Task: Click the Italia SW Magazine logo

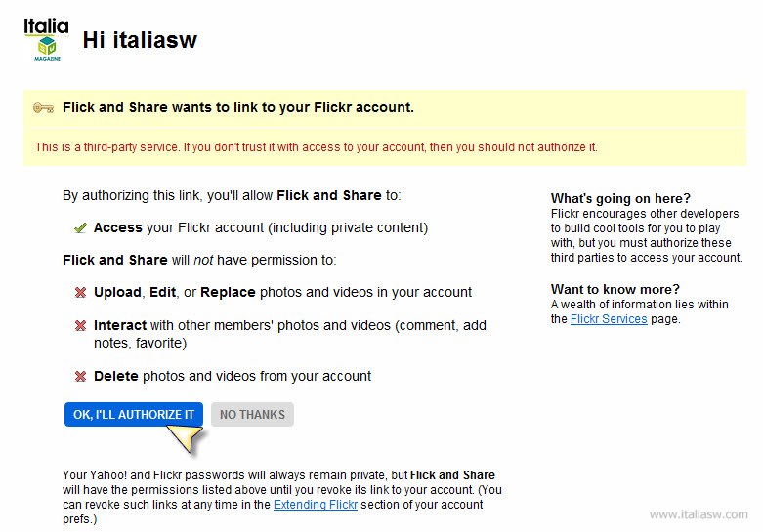Action: coord(46,39)
